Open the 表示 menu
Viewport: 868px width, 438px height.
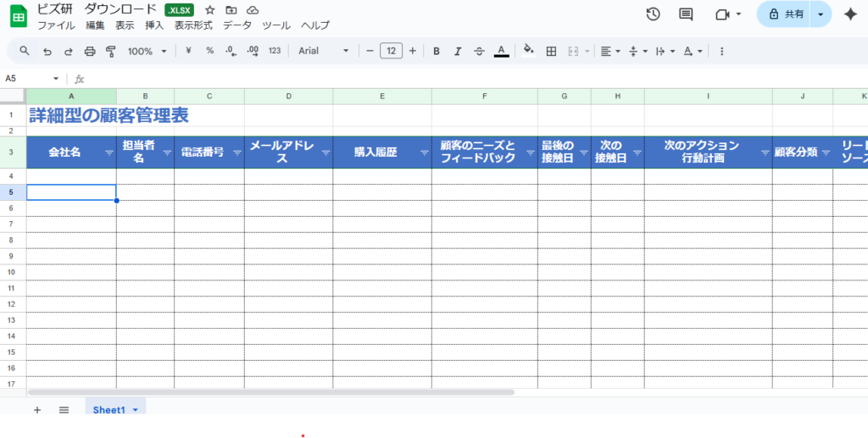[x=125, y=25]
